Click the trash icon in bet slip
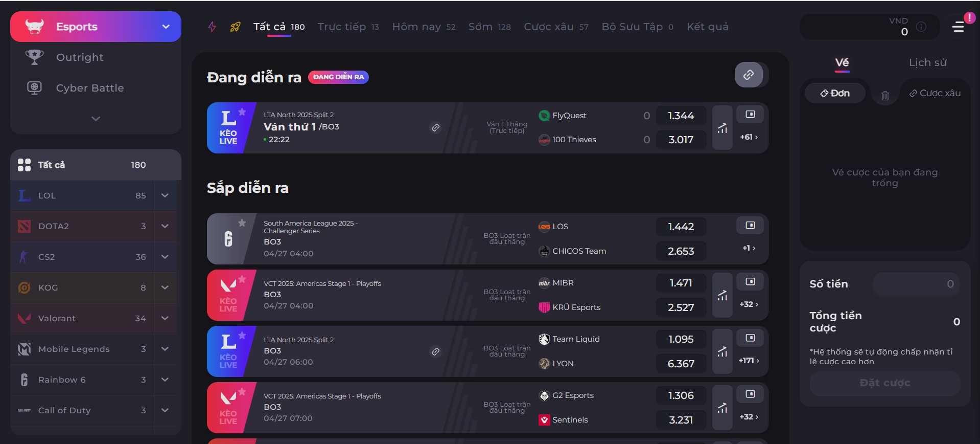The image size is (980, 444). pos(885,96)
